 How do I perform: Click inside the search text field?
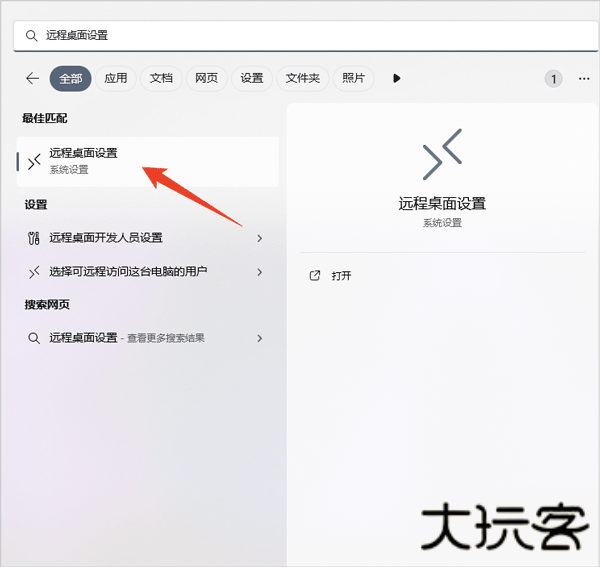click(x=300, y=35)
